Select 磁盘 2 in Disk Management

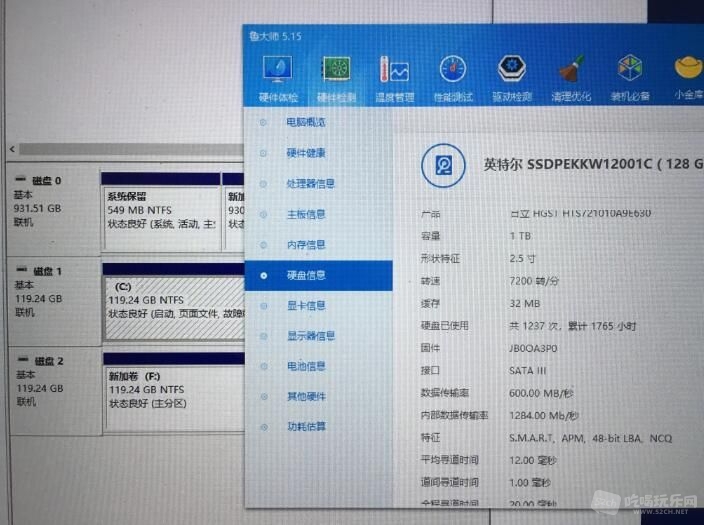[55, 390]
